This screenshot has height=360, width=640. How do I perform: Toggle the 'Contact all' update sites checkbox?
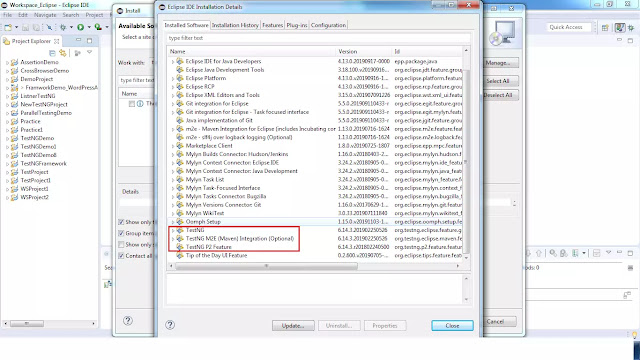pos(121,256)
